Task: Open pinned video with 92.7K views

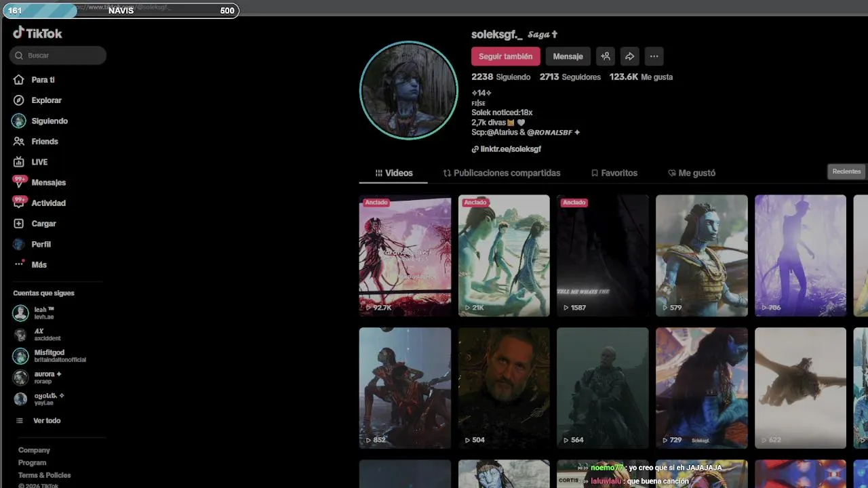Action: 405,256
